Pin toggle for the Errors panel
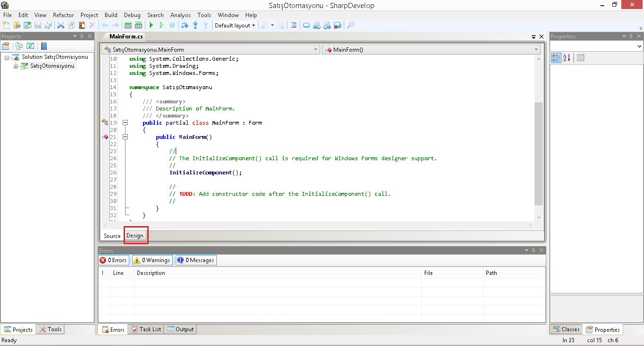Viewport: 644px width, 346px height. click(533, 250)
